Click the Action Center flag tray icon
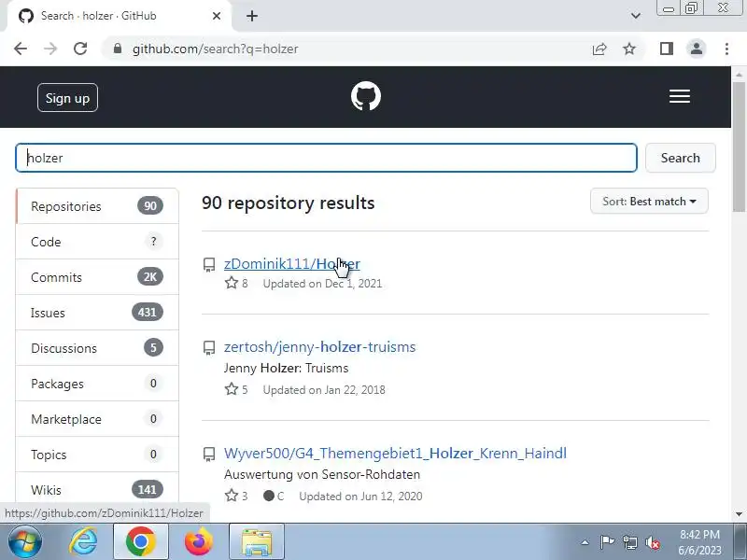Image resolution: width=747 pixels, height=560 pixels. click(x=607, y=542)
